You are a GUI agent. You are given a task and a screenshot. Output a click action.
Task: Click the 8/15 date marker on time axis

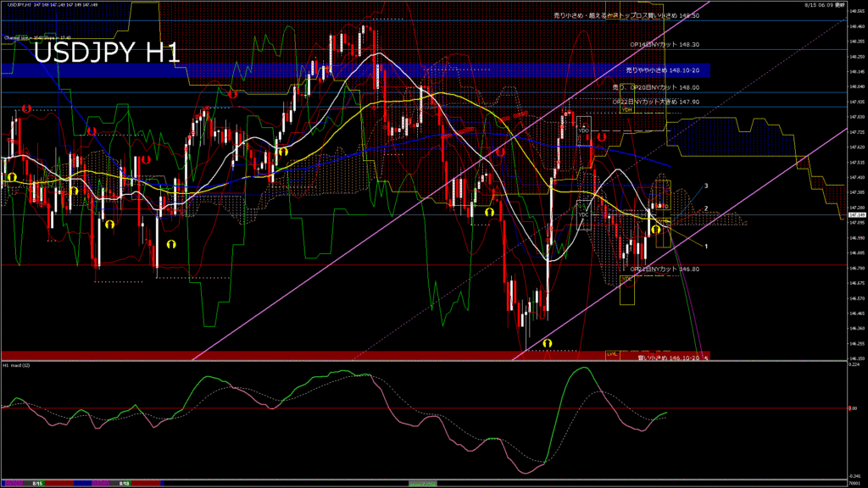tap(38, 483)
